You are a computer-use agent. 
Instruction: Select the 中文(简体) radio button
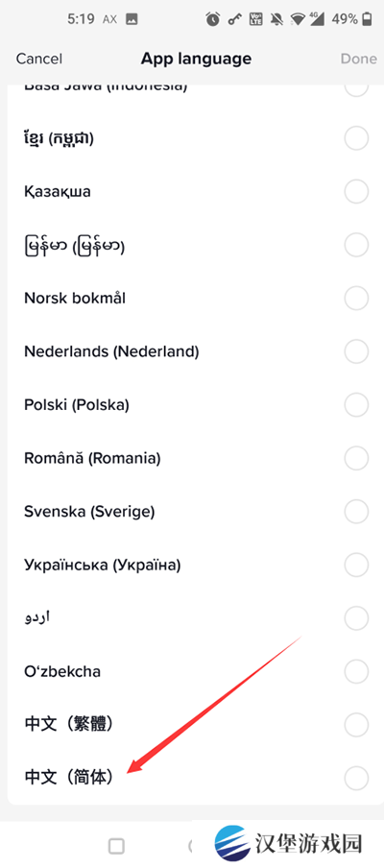tap(356, 777)
